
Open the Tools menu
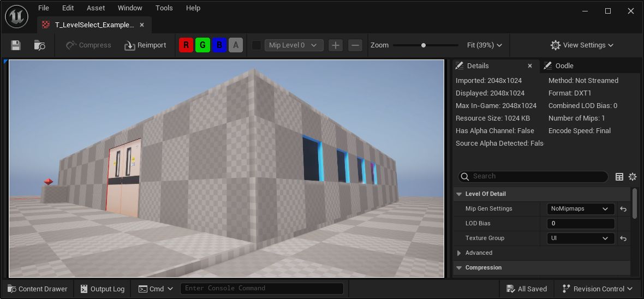[x=164, y=8]
